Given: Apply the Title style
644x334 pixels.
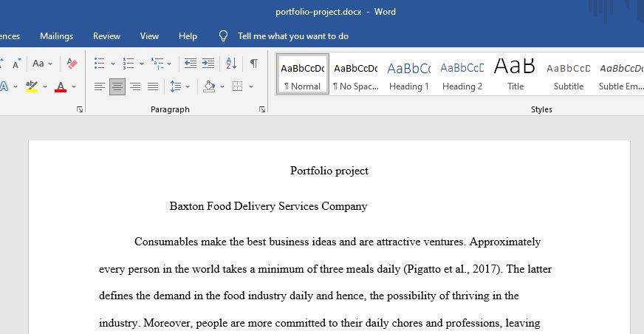Looking at the screenshot, I should tap(515, 75).
